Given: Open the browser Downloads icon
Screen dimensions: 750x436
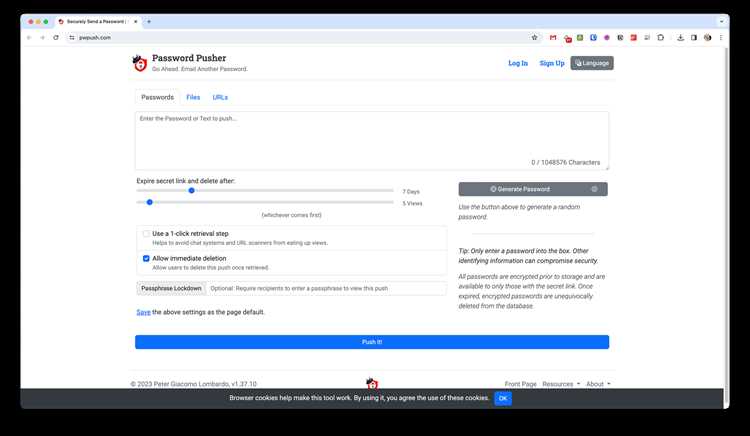Looking at the screenshot, I should click(x=680, y=37).
